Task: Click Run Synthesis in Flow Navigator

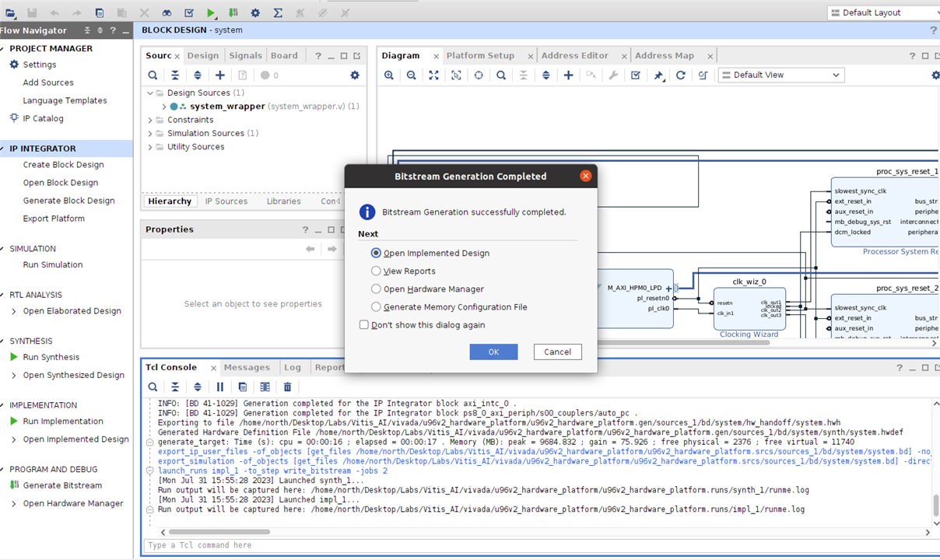Action: [x=51, y=357]
